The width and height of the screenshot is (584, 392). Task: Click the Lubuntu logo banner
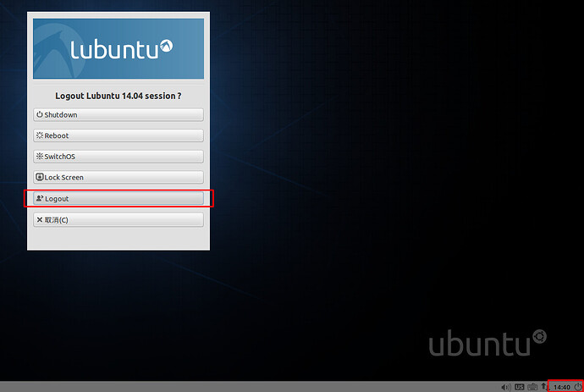pyautogui.click(x=118, y=49)
